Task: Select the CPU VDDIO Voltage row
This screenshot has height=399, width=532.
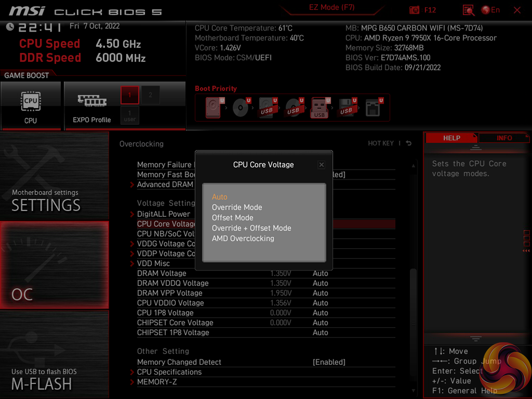Action: pos(266,303)
